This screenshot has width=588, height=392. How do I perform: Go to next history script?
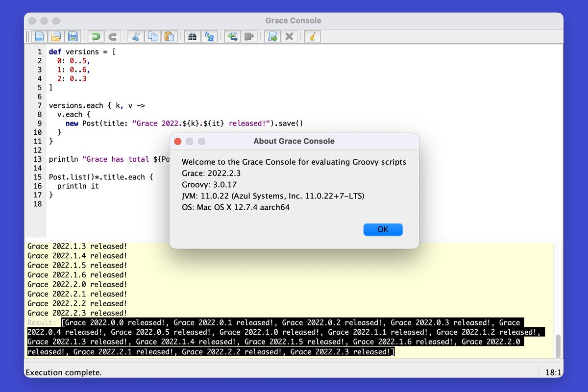249,36
